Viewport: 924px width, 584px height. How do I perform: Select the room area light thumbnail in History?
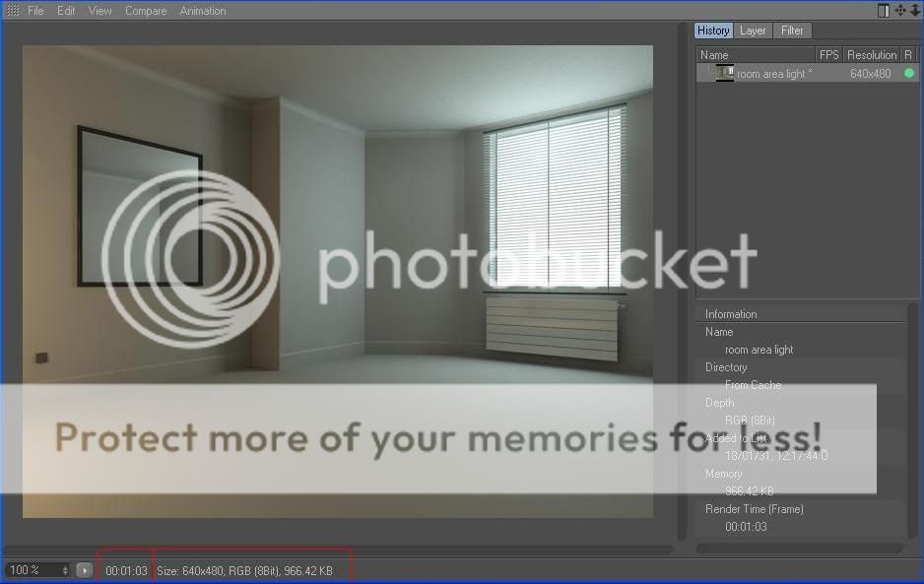[x=724, y=73]
